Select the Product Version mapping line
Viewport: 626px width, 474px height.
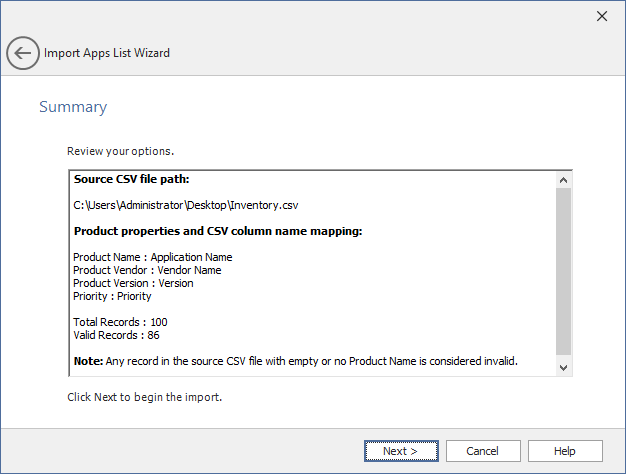click(133, 283)
